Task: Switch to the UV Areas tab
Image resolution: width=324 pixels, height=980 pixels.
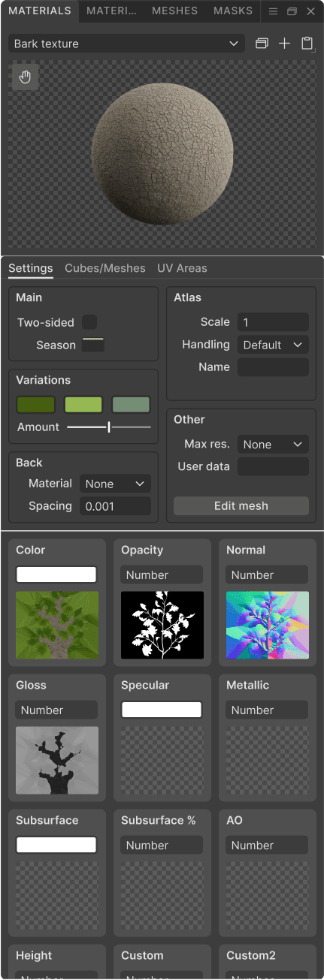Action: 182,268
